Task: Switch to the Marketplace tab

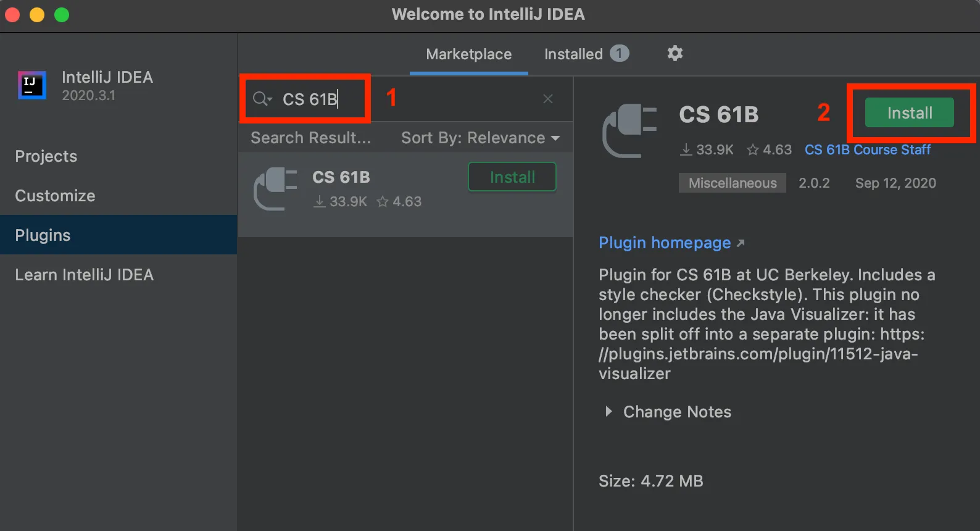Action: click(468, 54)
